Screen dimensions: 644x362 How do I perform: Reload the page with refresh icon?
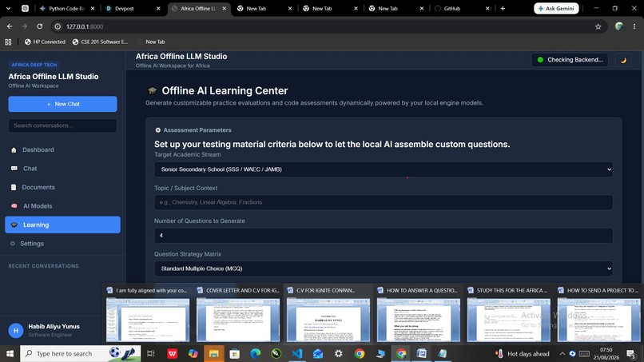click(39, 26)
